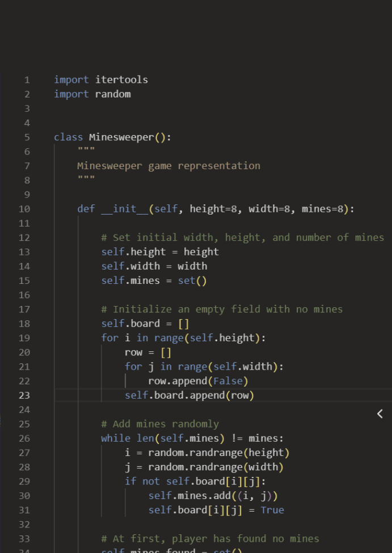This screenshot has height=553, width=392.
Task: Click line number 5 in the gutter
Action: pos(27,137)
